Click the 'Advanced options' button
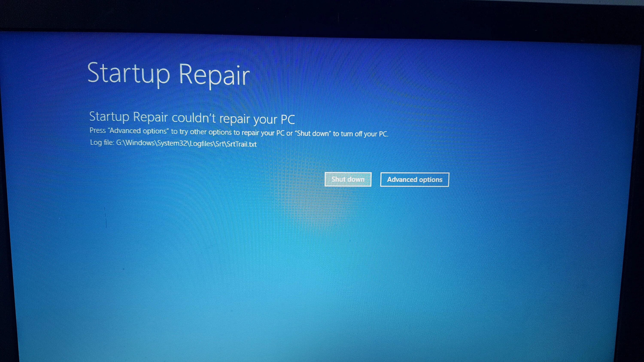Screen dimensions: 644x362 pyautogui.click(x=415, y=179)
